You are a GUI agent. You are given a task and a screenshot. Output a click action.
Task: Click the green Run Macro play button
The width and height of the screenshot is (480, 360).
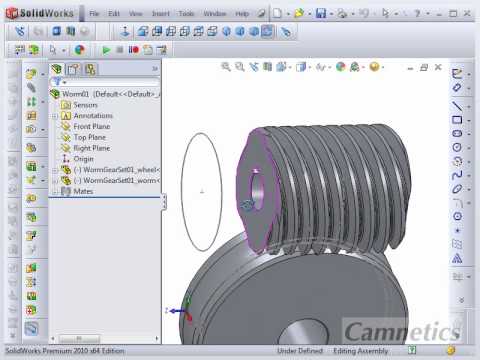click(x=106, y=50)
